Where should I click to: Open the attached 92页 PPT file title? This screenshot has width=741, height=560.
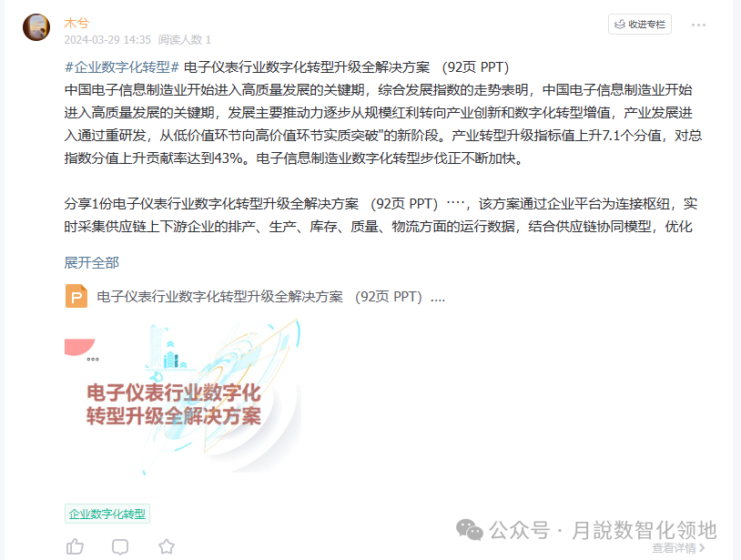[x=270, y=297]
